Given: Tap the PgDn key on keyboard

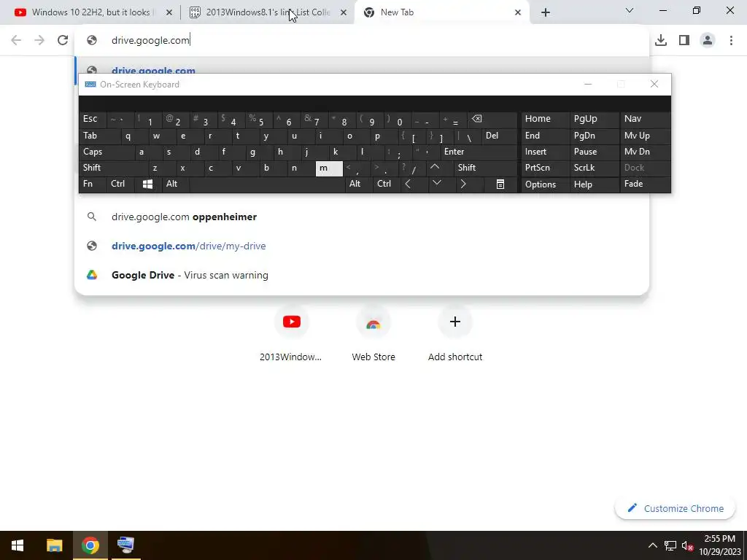Looking at the screenshot, I should coord(594,136).
